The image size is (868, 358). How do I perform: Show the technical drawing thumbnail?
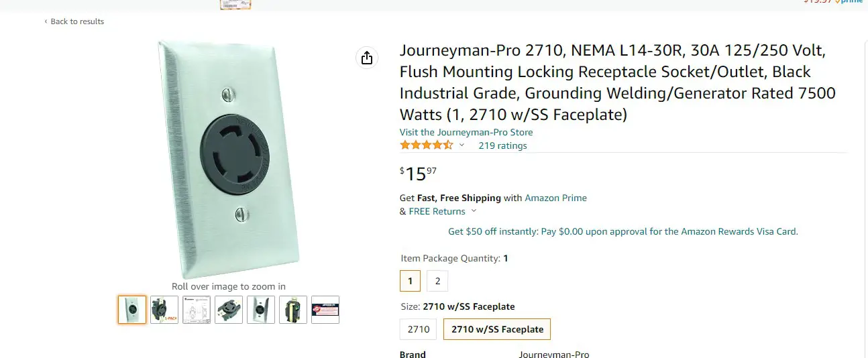pyautogui.click(x=197, y=310)
